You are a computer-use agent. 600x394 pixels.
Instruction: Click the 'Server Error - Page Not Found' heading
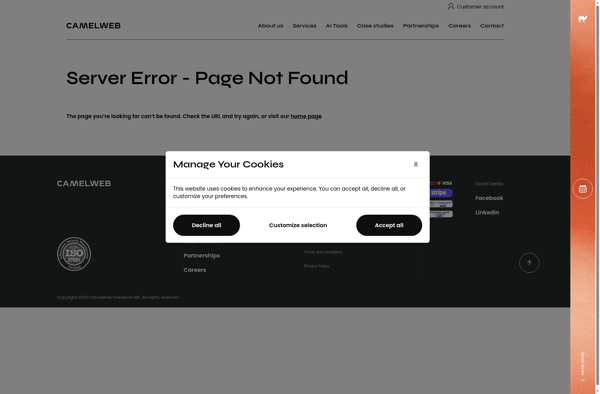pos(207,78)
